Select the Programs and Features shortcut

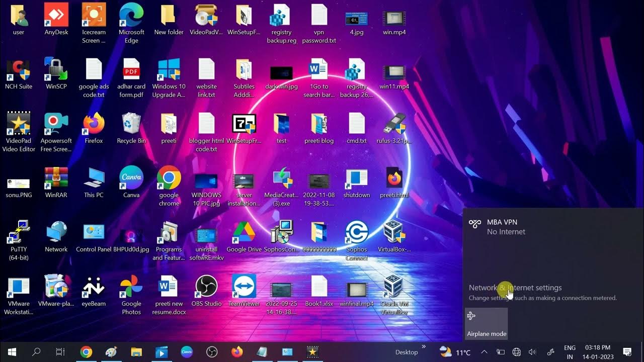click(x=169, y=240)
